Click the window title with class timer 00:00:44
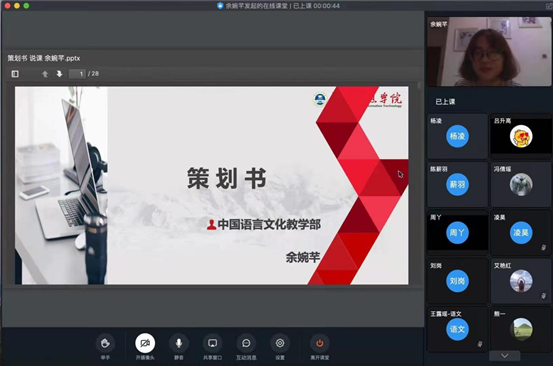Image resolution: width=553 pixels, height=366 pixels. tap(283, 6)
